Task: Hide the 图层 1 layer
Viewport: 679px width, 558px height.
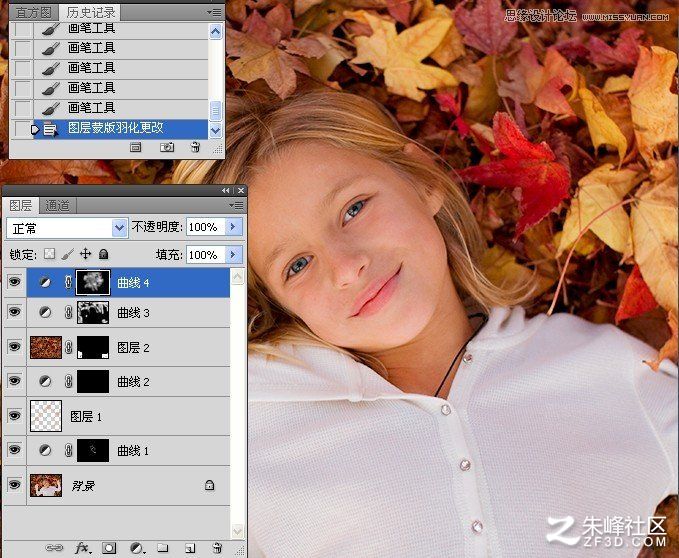Action: 15,416
